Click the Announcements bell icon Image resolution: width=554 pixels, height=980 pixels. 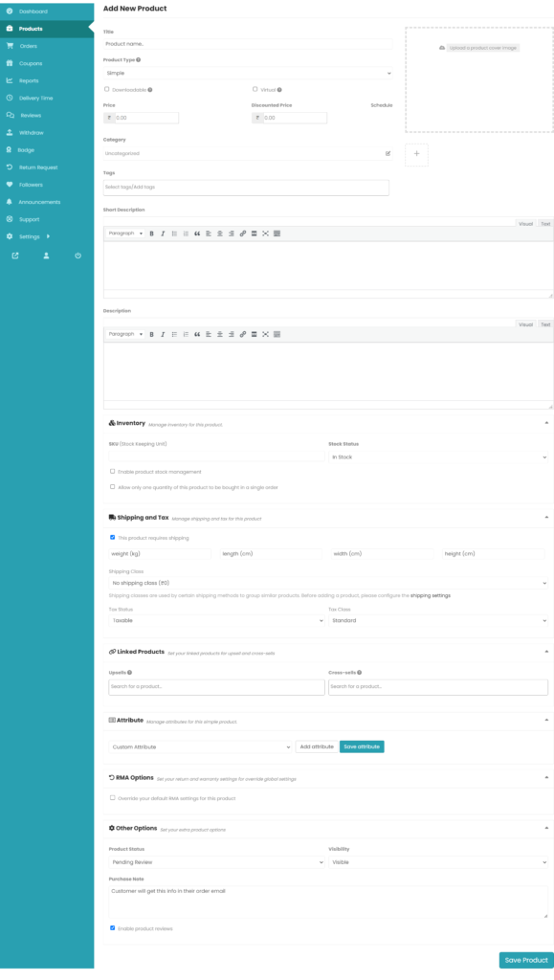(10, 202)
